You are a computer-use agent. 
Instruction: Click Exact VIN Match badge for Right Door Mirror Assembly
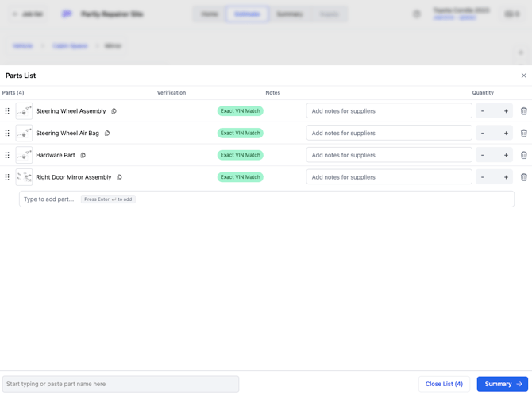tap(241, 177)
